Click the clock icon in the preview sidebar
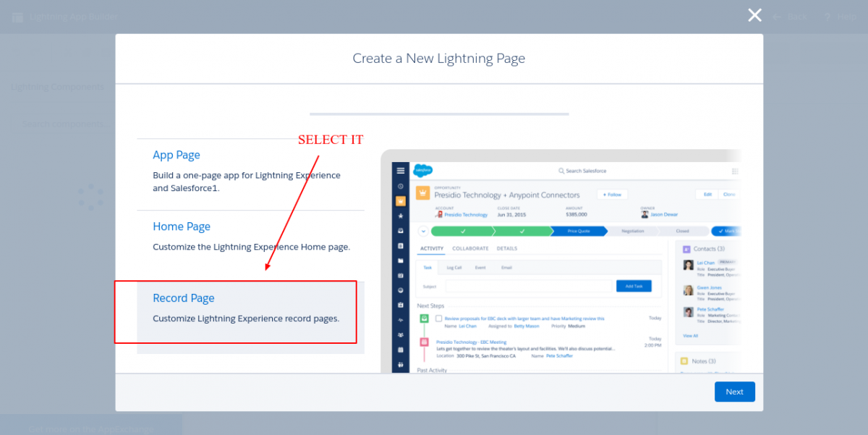This screenshot has width=868, height=435. (x=401, y=186)
